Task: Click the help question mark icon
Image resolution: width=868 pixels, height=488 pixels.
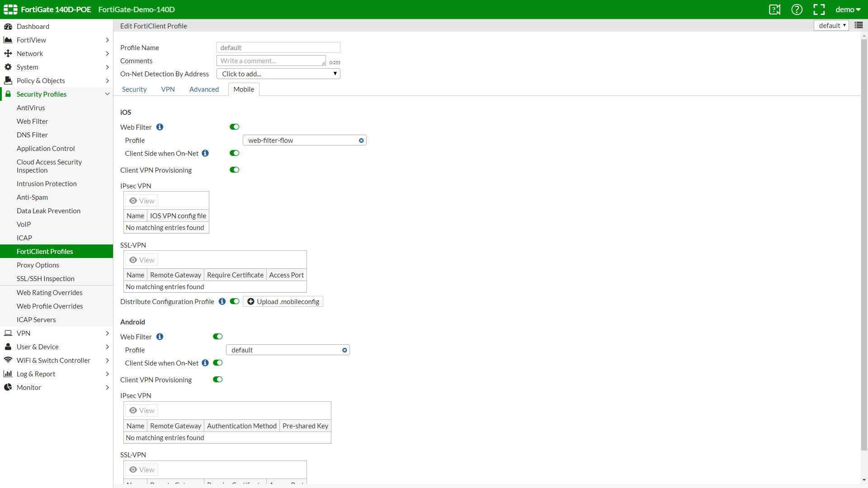Action: (x=797, y=9)
